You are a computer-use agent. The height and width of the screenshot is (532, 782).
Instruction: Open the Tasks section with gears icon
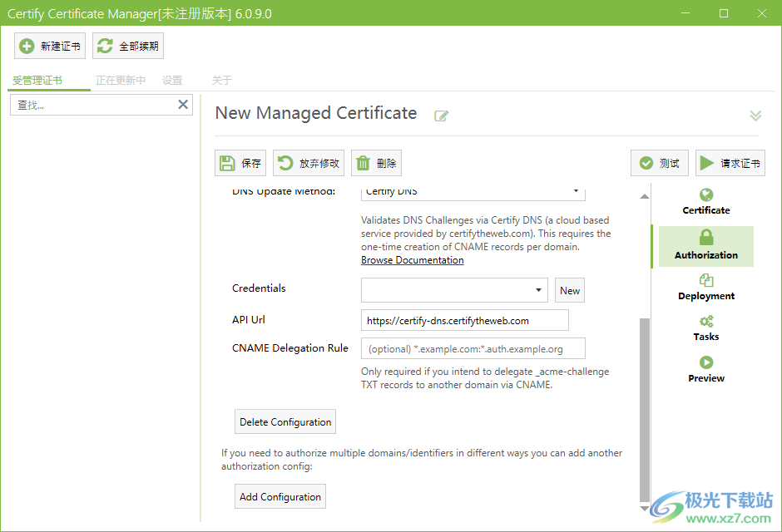pyautogui.click(x=705, y=328)
